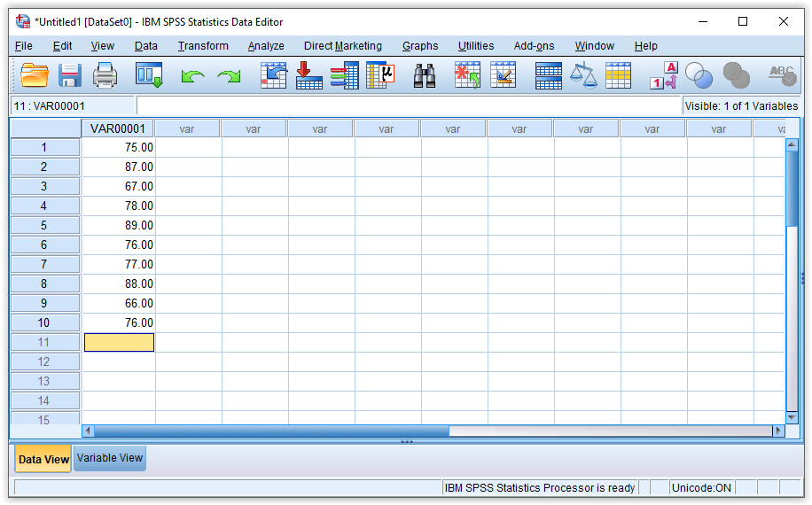Click the Value Labels icon
Screen dimensions: 812x505
(664, 76)
